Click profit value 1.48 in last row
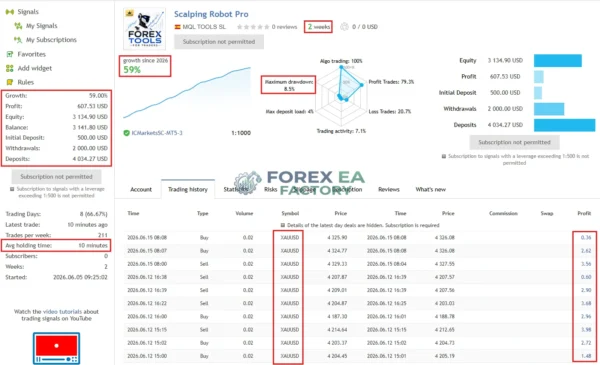This screenshot has width=600, height=365. (x=586, y=356)
